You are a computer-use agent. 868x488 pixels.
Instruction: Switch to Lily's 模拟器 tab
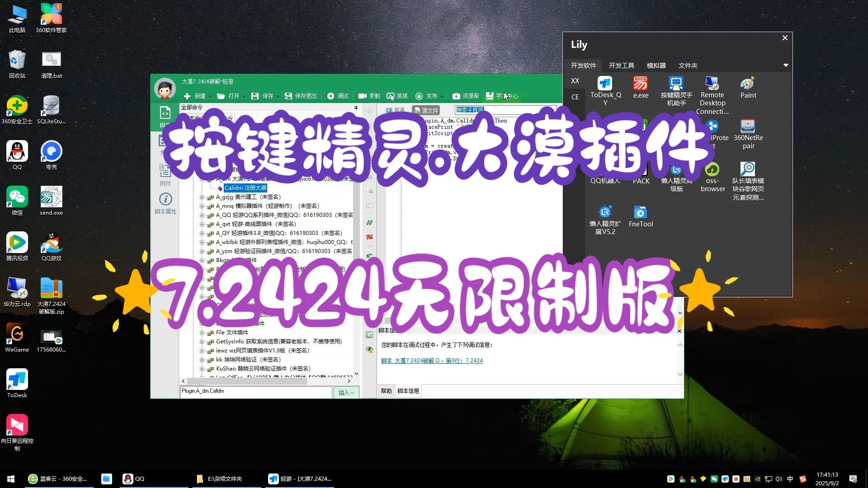[x=656, y=66]
